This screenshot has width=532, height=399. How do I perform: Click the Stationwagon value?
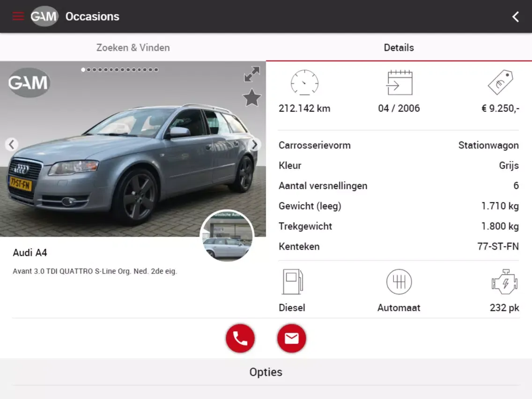[488, 145]
